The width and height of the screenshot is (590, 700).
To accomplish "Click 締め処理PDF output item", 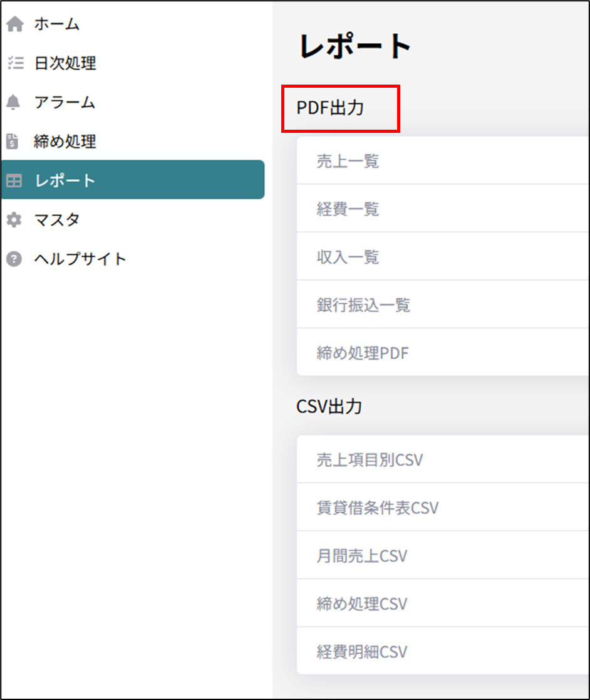I will pos(363,353).
